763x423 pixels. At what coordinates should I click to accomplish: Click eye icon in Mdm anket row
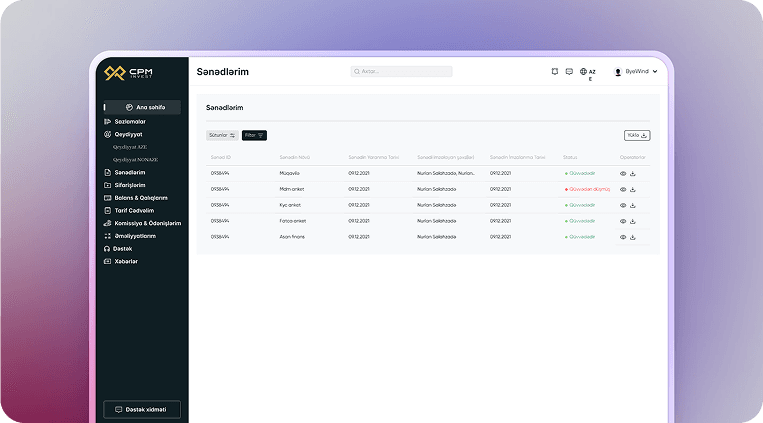[623, 189]
